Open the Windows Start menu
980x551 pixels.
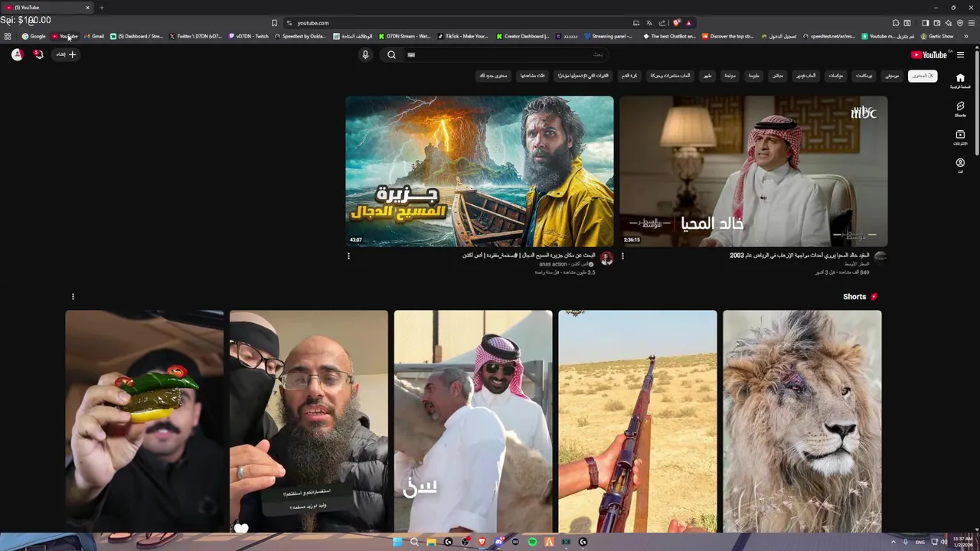[x=397, y=542]
